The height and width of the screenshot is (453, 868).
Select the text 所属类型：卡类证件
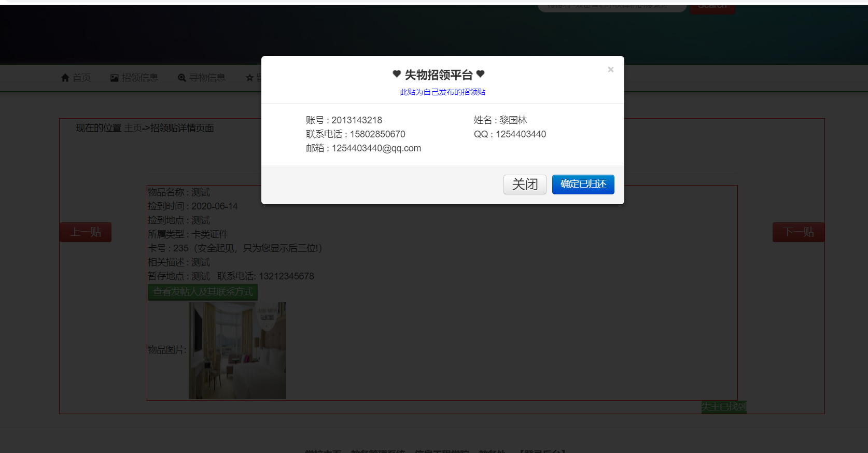click(188, 234)
